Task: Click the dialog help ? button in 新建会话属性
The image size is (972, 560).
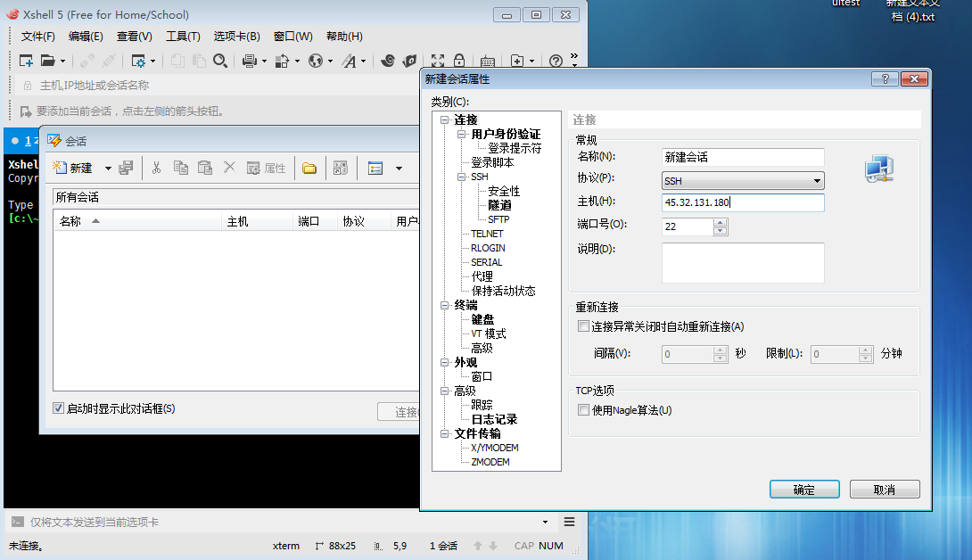Action: coord(885,78)
